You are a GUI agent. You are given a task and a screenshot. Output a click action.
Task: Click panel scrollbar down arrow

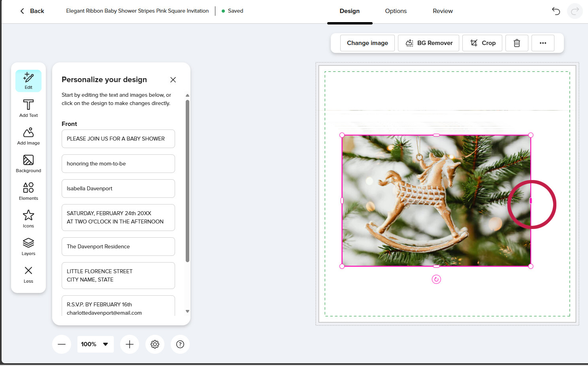coord(187,311)
